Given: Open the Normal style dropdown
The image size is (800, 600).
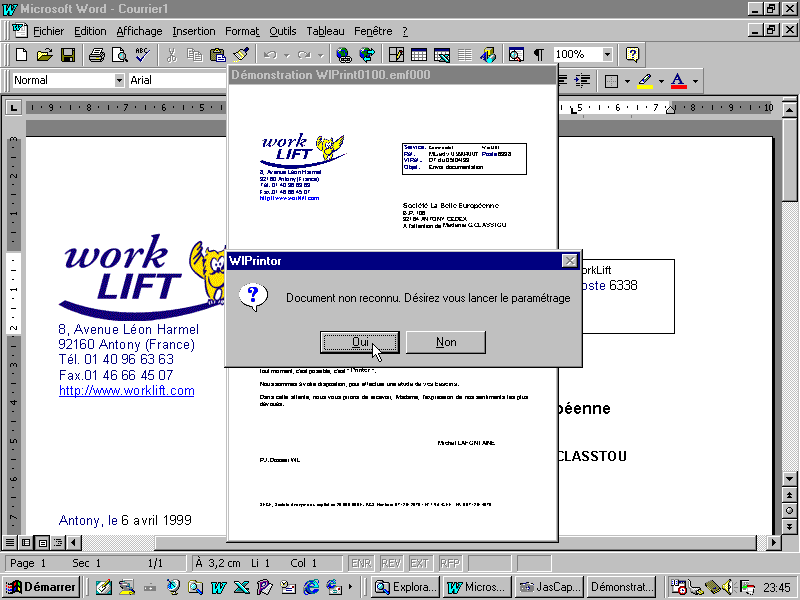Looking at the screenshot, I should tap(119, 80).
